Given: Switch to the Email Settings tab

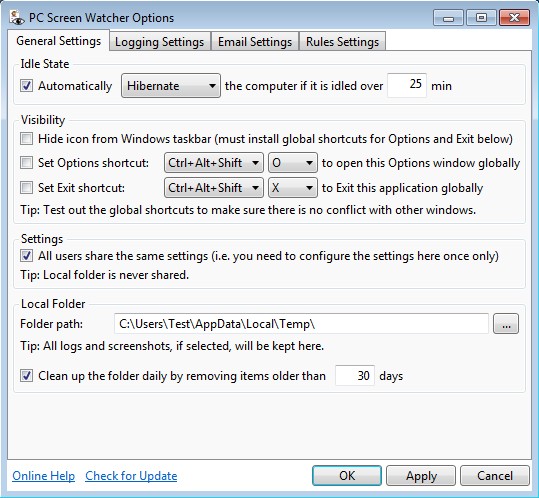Looking at the screenshot, I should (255, 42).
